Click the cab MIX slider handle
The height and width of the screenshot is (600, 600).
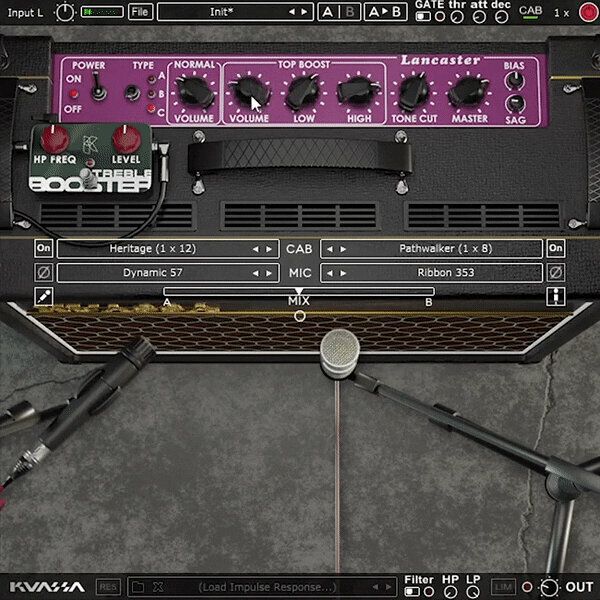[299, 291]
